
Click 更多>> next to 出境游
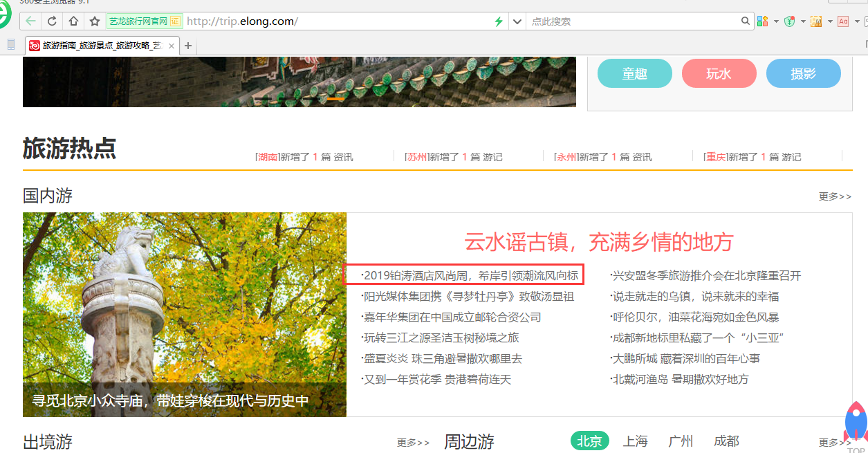[x=414, y=443]
